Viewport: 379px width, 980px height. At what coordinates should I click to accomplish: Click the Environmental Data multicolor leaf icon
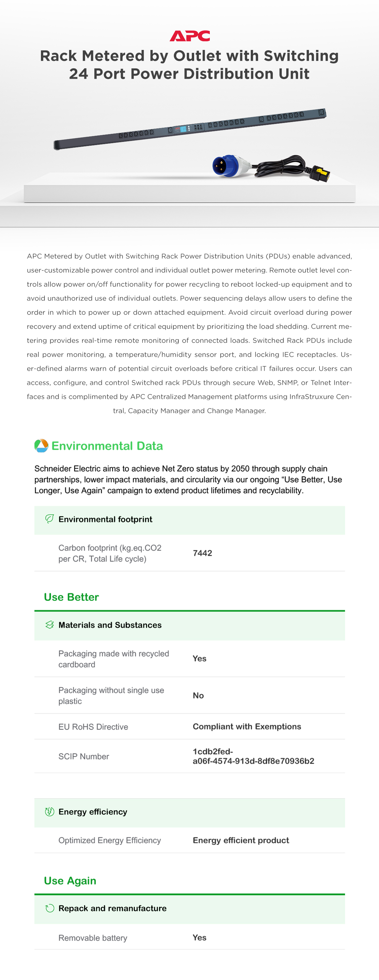[x=41, y=445]
